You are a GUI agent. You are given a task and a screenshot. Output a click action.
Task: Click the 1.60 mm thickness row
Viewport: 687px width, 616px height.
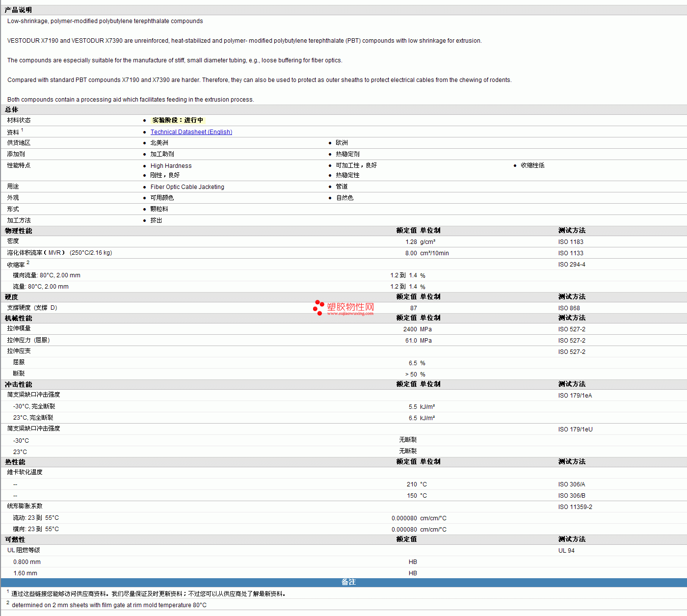pyautogui.click(x=343, y=573)
